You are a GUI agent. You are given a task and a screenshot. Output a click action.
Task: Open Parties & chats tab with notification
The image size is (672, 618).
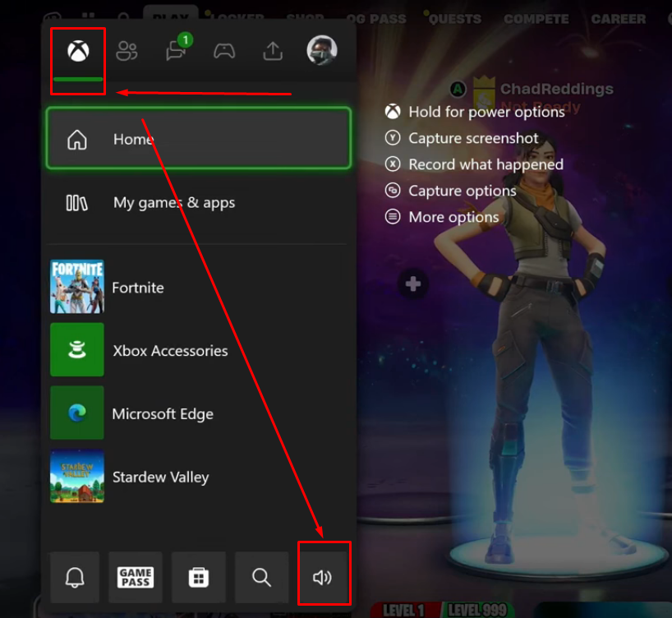point(176,52)
